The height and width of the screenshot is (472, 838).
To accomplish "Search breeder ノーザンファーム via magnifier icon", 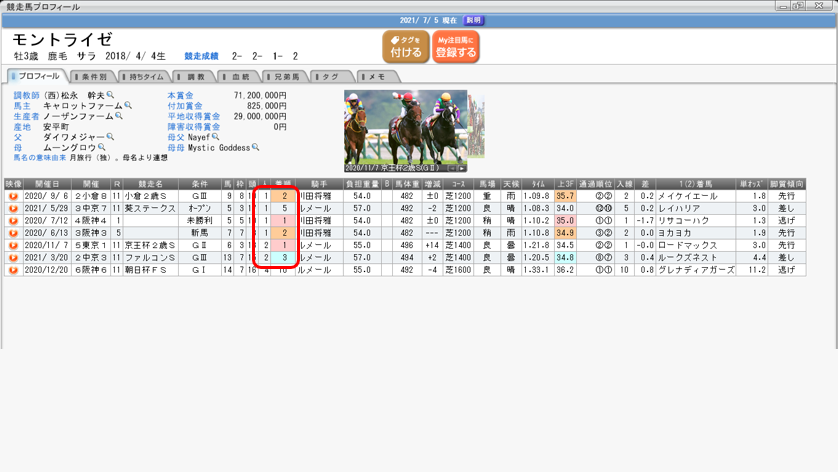I will pyautogui.click(x=119, y=116).
